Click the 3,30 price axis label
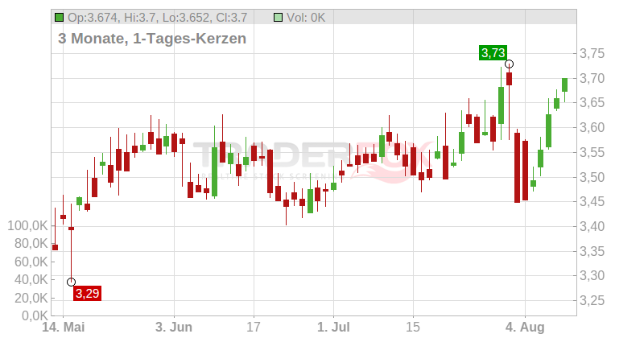 click(x=592, y=275)
